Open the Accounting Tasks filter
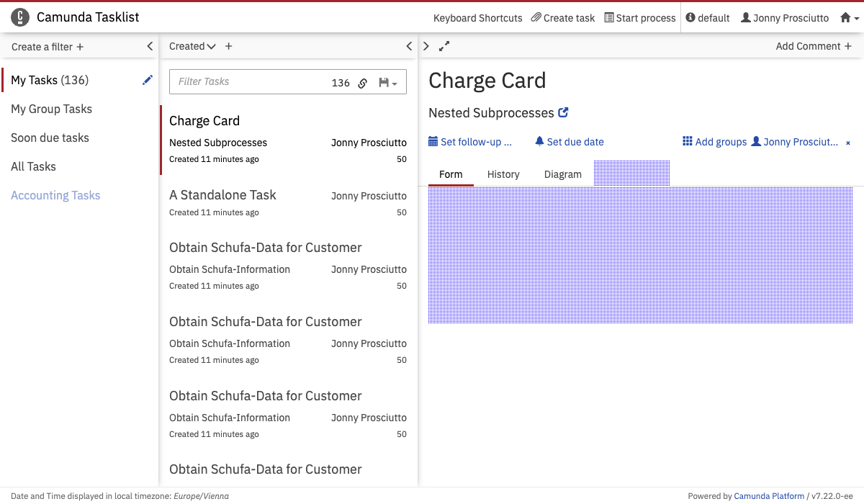864x504 pixels. (x=55, y=195)
